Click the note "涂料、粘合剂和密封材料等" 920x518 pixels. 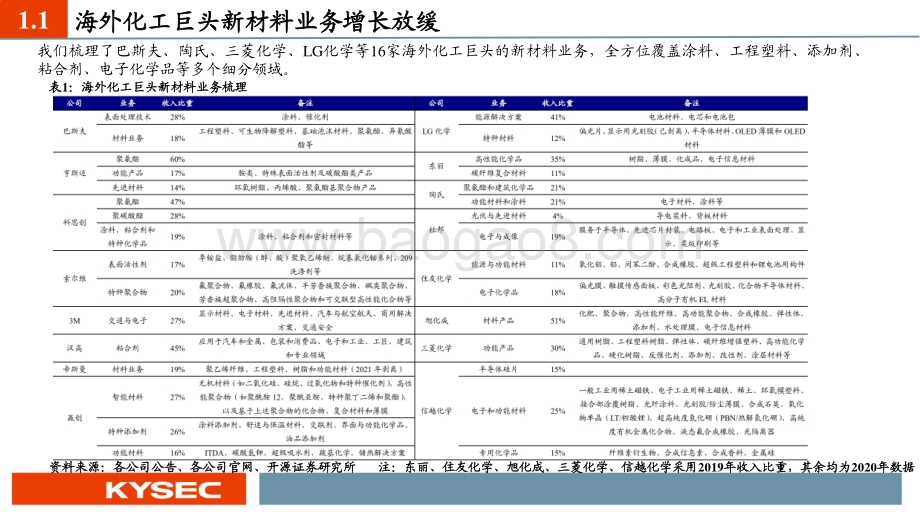(305, 237)
